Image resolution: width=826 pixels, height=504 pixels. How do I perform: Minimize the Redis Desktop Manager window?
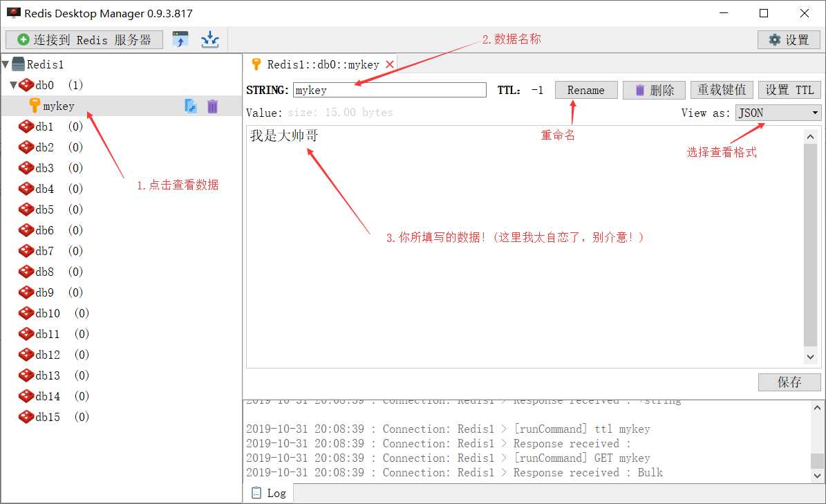[724, 13]
